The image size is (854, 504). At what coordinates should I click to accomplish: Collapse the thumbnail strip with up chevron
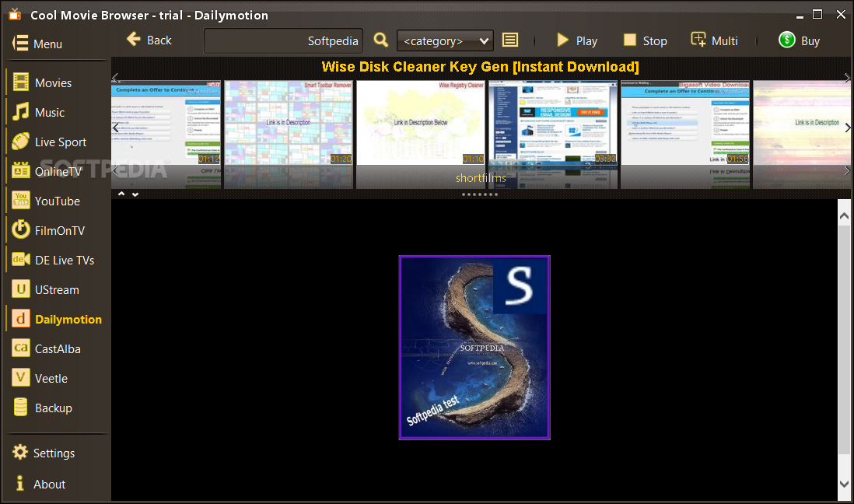point(121,194)
